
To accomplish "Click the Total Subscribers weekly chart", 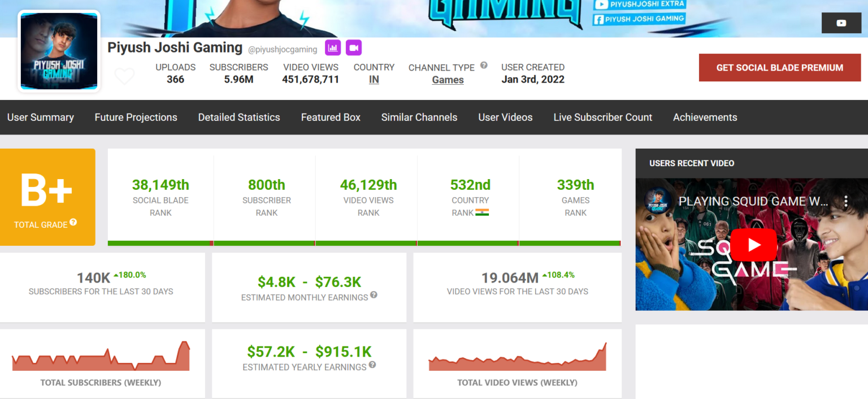I will (101, 356).
